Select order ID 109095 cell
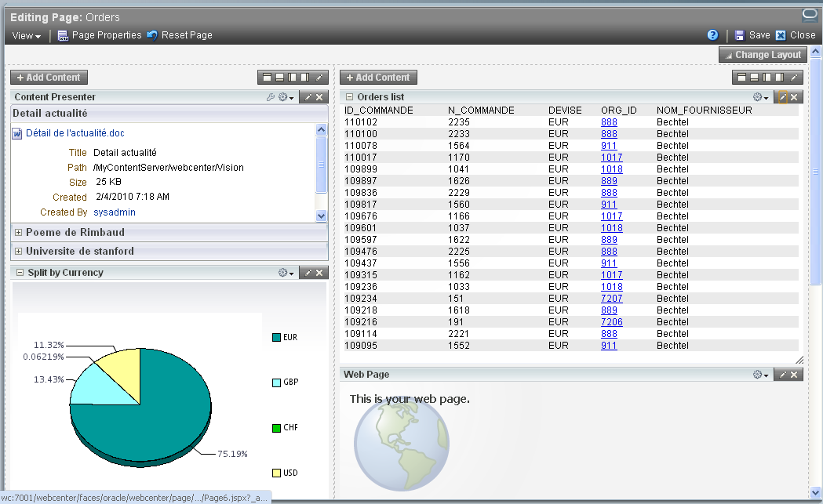The height and width of the screenshot is (504, 823). point(361,346)
